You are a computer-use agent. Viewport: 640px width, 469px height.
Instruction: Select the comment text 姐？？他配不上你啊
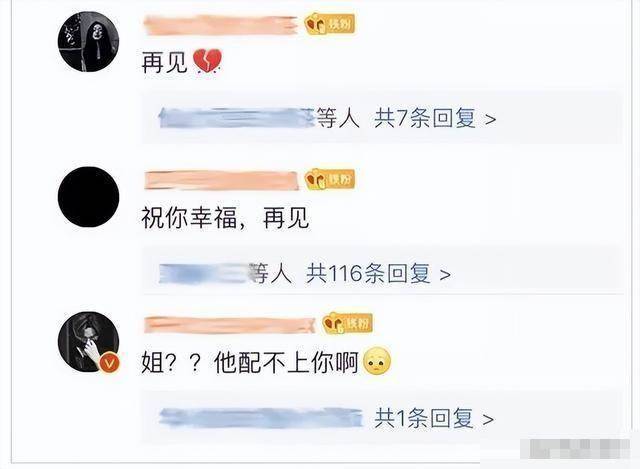point(250,362)
